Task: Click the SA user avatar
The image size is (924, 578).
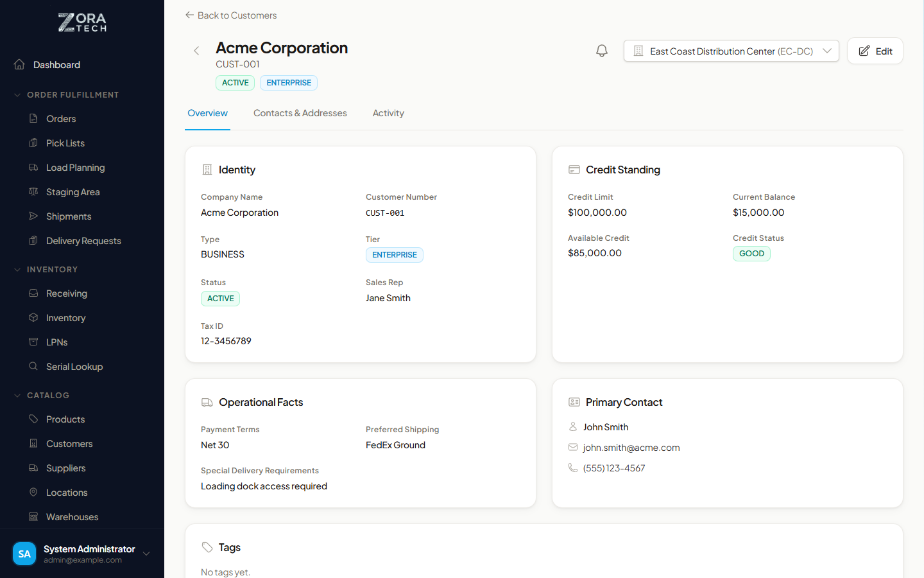Action: (x=24, y=554)
